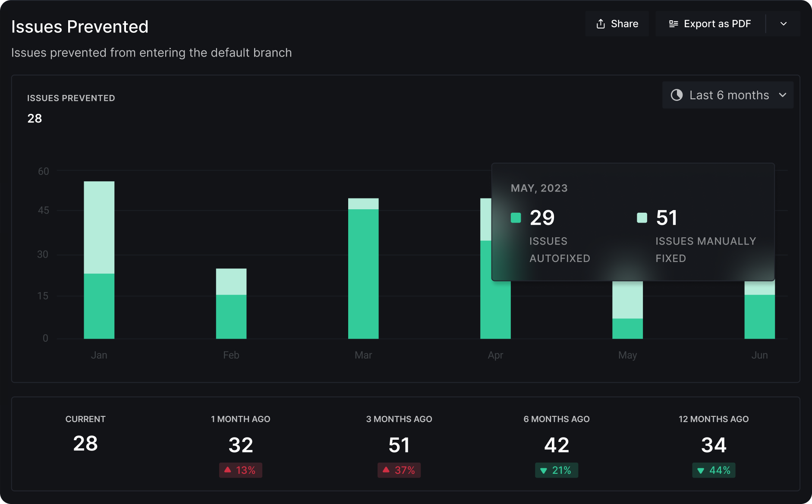
Task: Click the Apr axis label
Action: 495,355
